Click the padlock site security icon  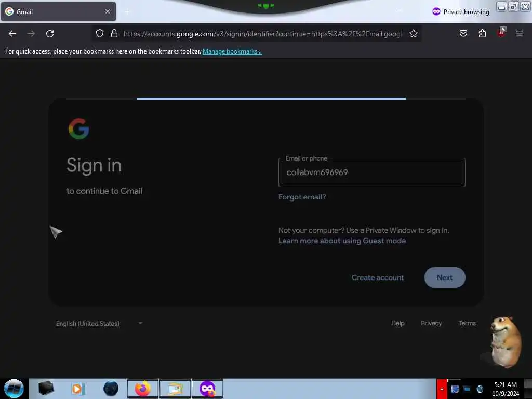click(114, 33)
